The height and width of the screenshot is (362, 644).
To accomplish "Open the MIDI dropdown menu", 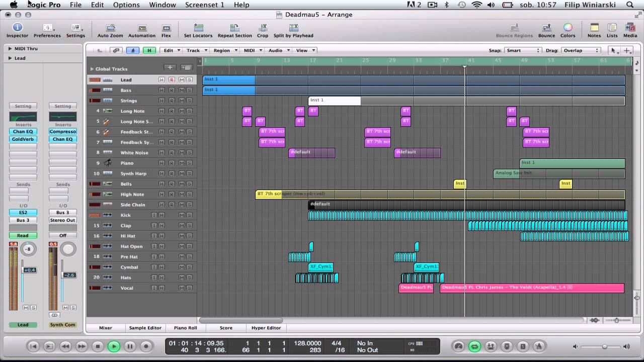I will click(x=252, y=50).
